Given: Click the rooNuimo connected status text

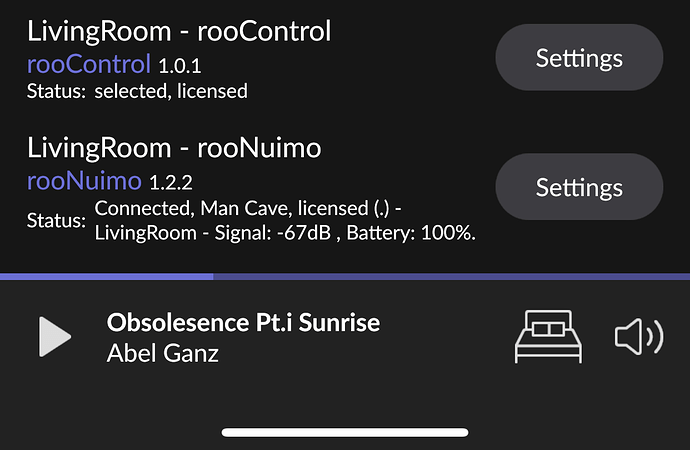Looking at the screenshot, I should 248,208.
